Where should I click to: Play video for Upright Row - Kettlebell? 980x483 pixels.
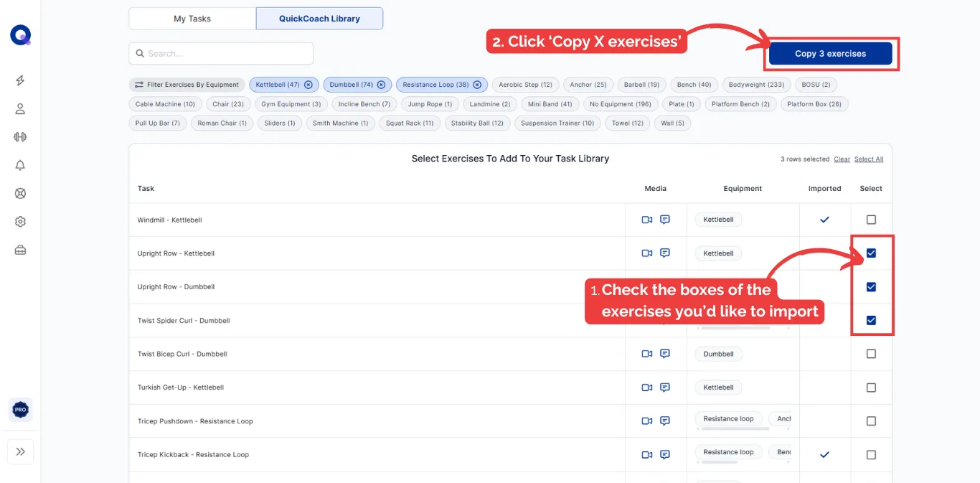click(647, 253)
